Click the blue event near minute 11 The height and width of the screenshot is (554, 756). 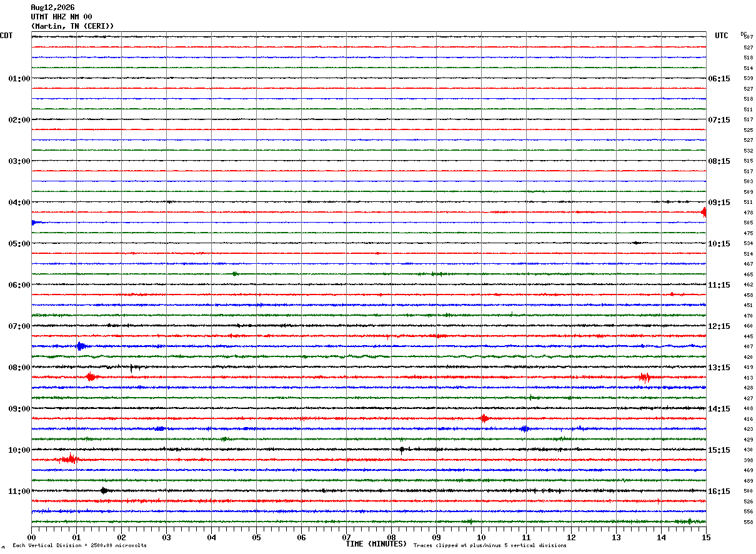click(x=525, y=428)
